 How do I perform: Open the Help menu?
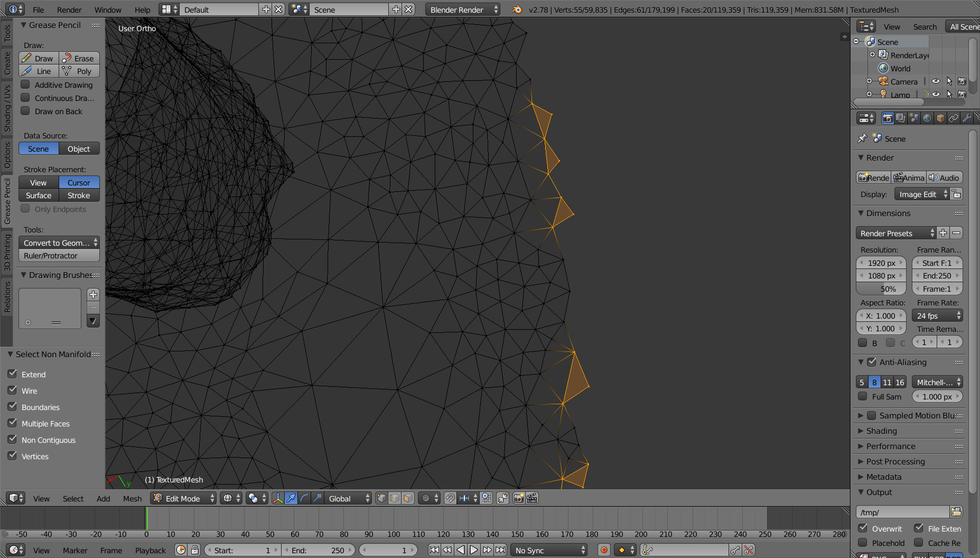point(142,10)
